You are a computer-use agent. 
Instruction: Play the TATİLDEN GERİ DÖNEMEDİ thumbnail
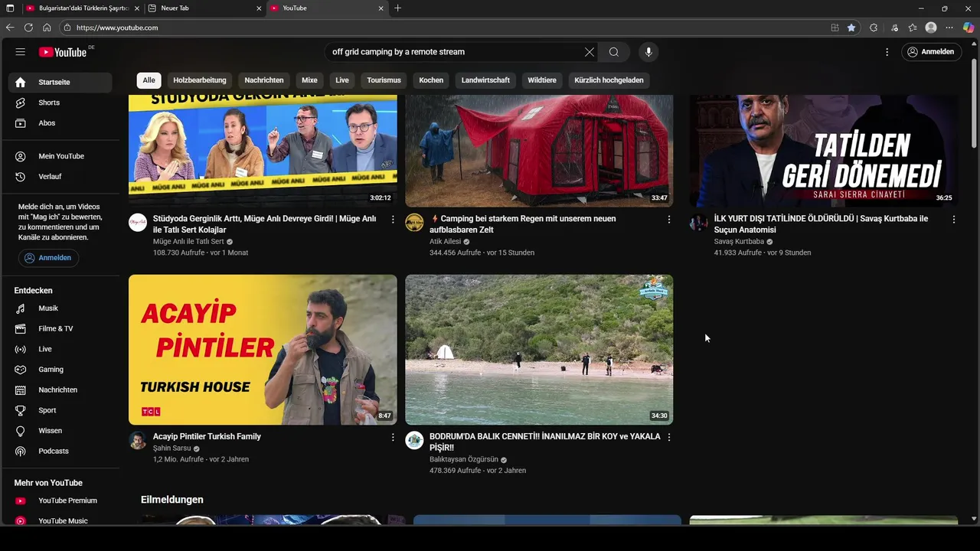[x=824, y=151]
